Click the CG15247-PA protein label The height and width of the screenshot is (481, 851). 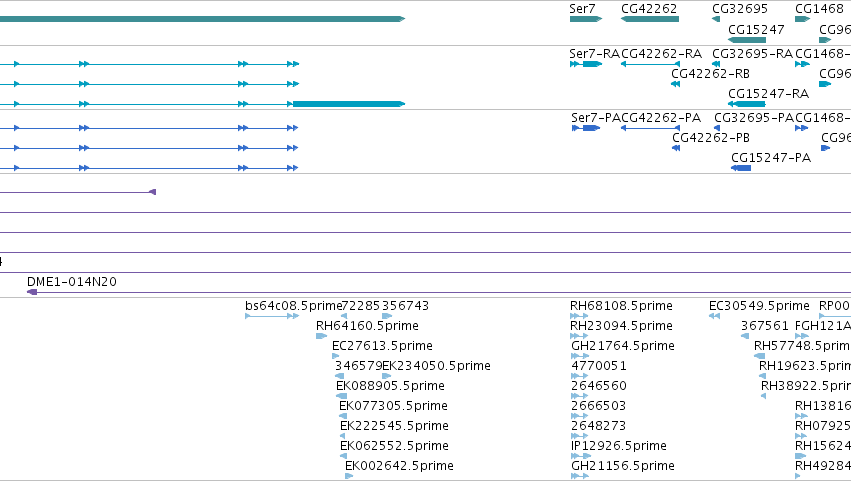pyautogui.click(x=771, y=158)
